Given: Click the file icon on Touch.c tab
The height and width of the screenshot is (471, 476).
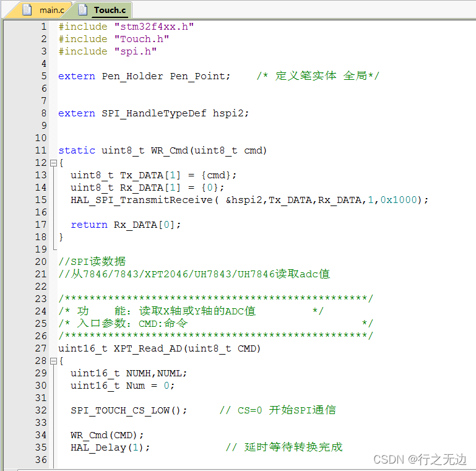Looking at the screenshot, I should coord(82,10).
